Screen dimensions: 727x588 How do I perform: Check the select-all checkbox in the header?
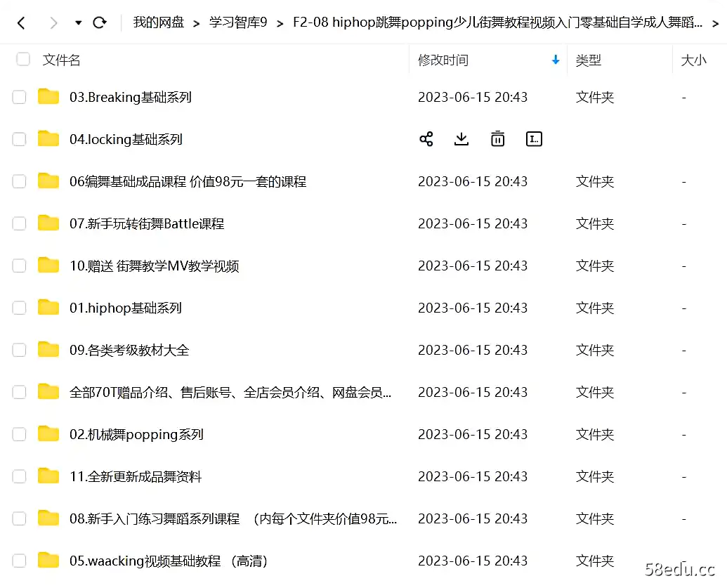point(22,60)
